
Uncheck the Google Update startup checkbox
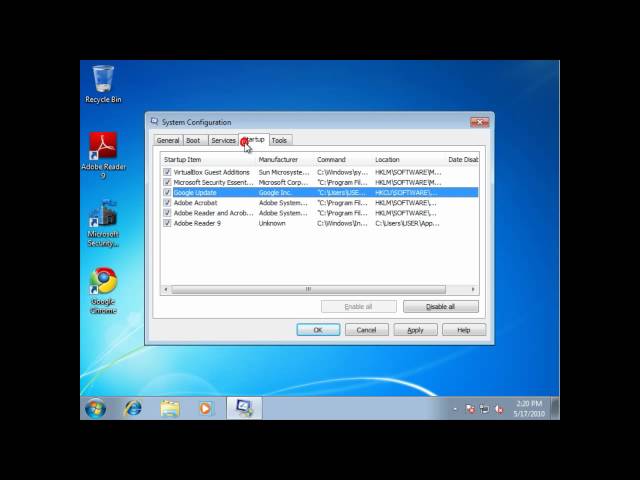[167, 192]
